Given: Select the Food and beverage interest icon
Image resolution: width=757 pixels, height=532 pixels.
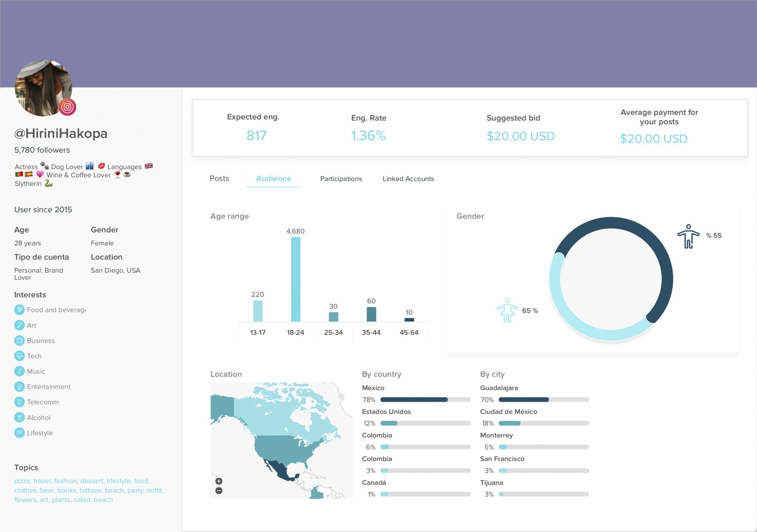Looking at the screenshot, I should point(19,310).
